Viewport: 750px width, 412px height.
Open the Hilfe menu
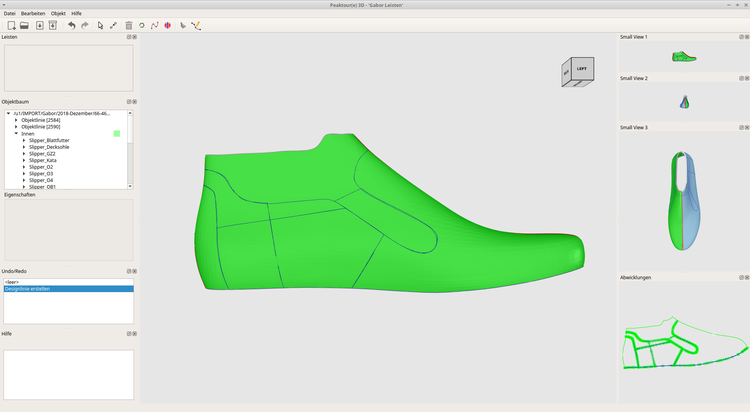coord(77,13)
